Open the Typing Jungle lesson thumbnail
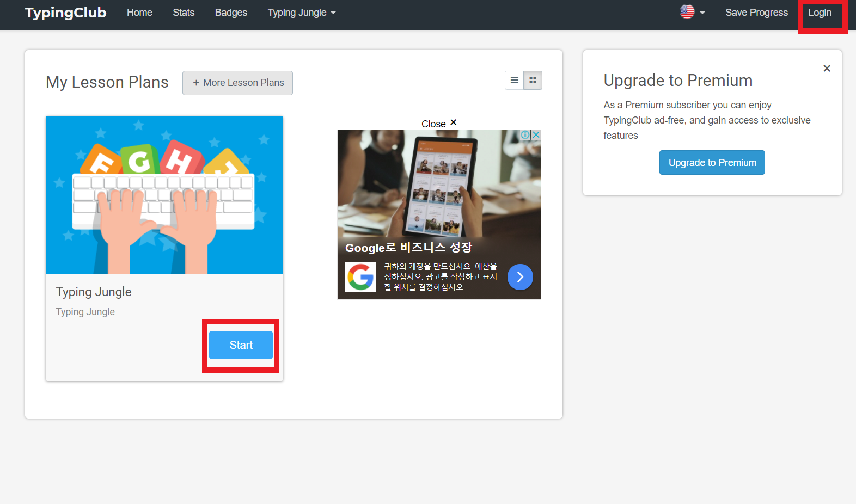The height and width of the screenshot is (504, 856). (164, 195)
